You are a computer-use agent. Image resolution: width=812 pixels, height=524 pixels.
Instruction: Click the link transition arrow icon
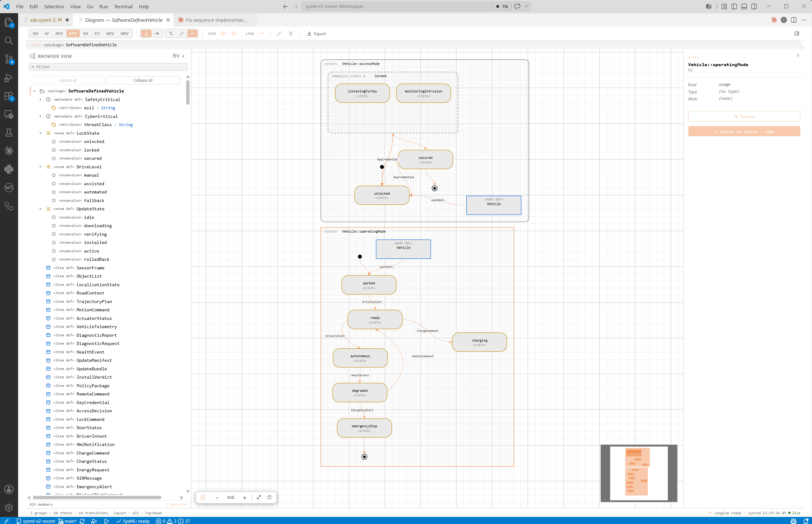[261, 33]
